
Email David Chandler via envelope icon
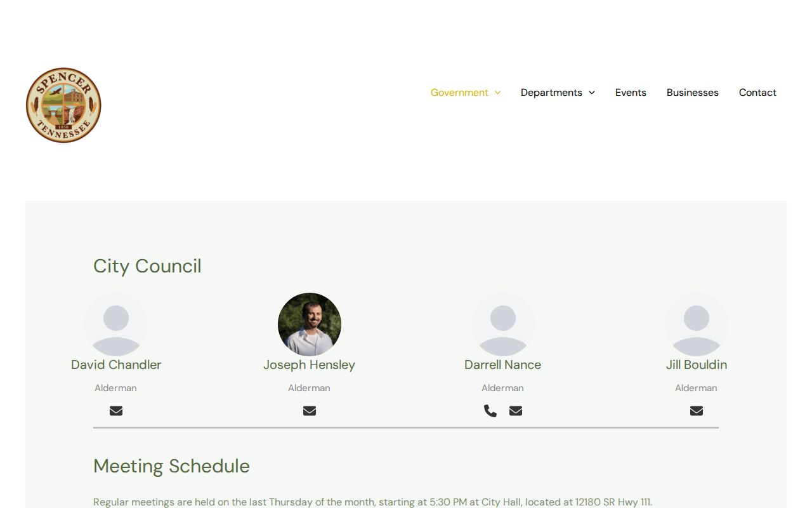(x=116, y=411)
